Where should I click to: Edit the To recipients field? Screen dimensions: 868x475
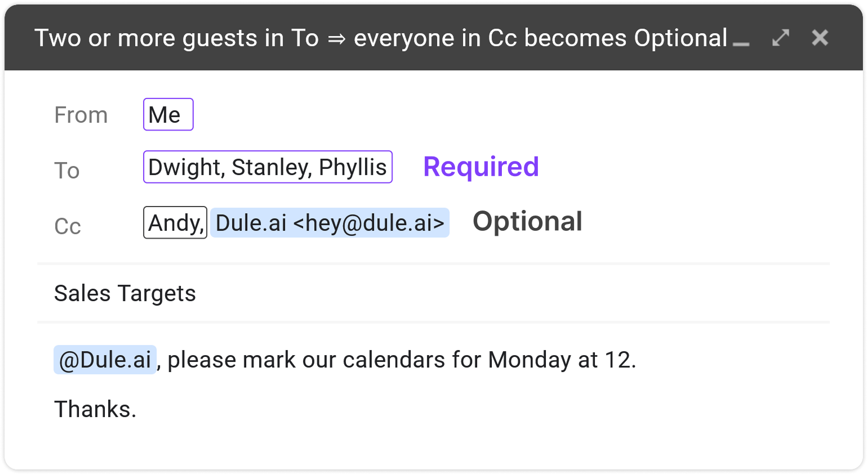point(268,167)
